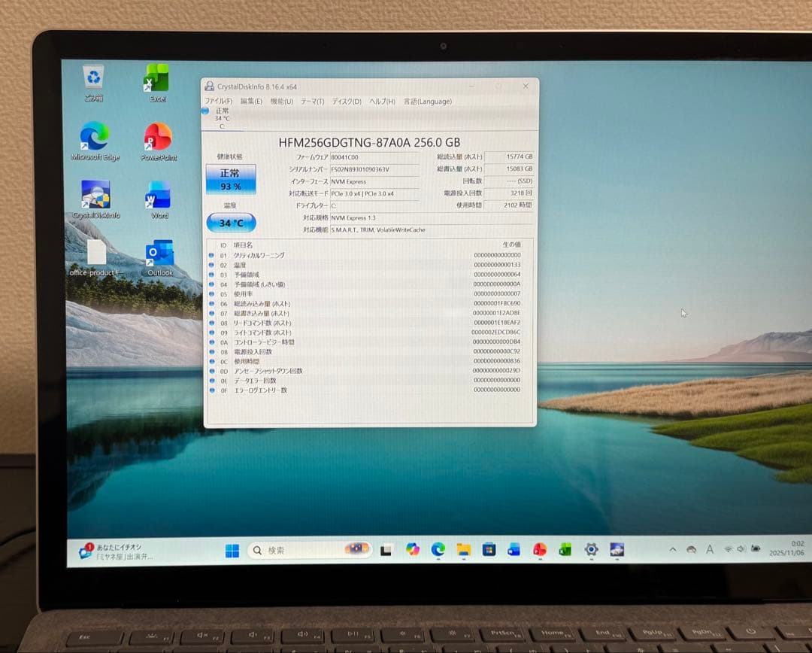Open the Recycle Bin (ごみ箱)
This screenshot has width=812, height=653.
(92, 75)
